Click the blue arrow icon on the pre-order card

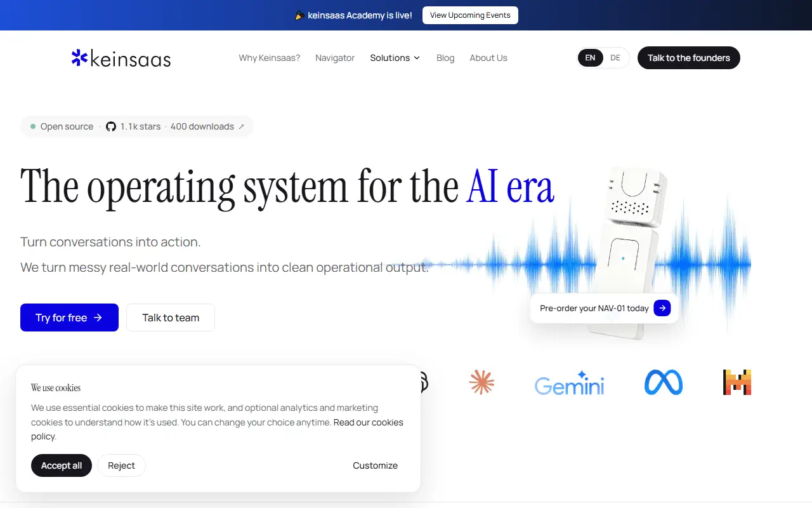(x=662, y=308)
